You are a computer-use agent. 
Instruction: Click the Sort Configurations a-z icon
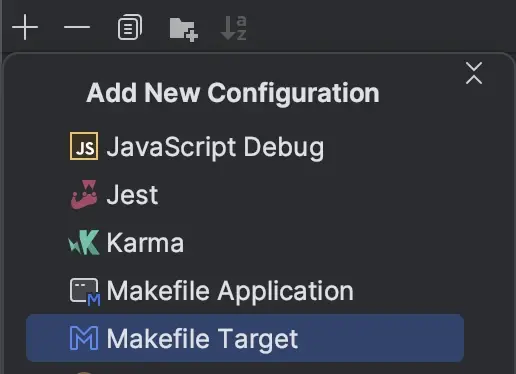pos(234,28)
